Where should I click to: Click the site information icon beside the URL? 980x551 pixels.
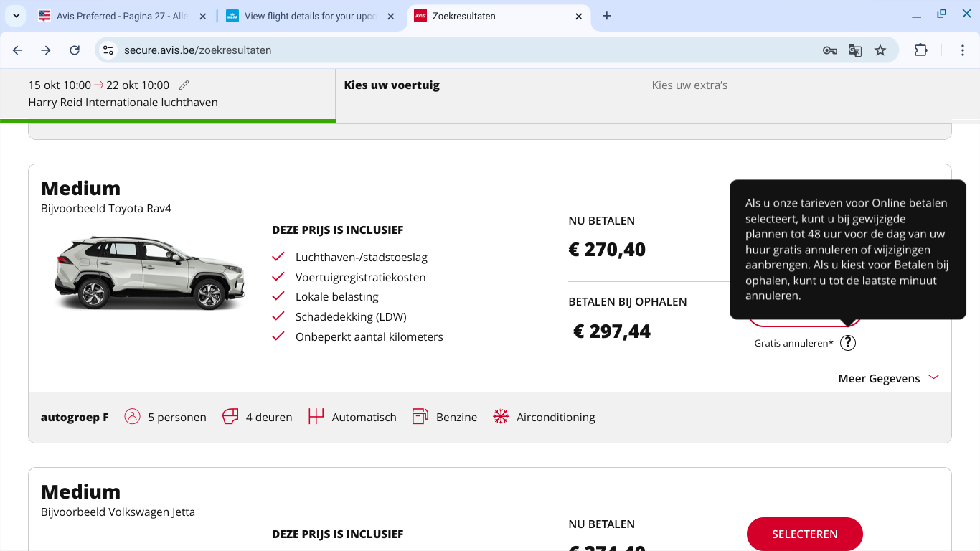(108, 50)
